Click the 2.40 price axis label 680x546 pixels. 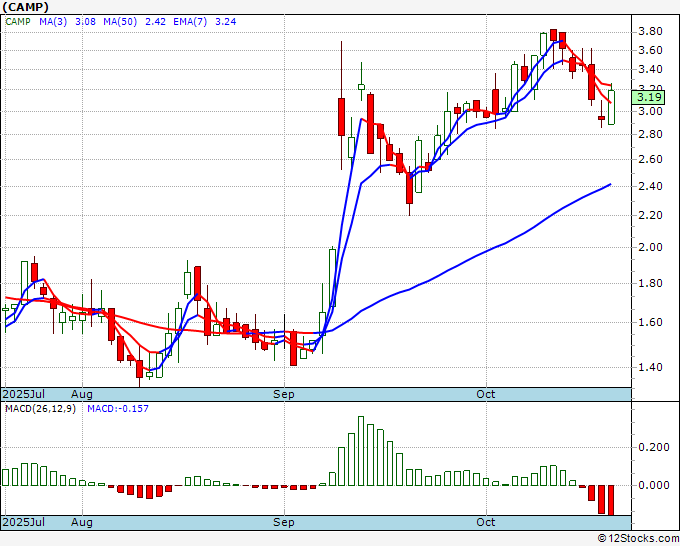(x=650, y=186)
